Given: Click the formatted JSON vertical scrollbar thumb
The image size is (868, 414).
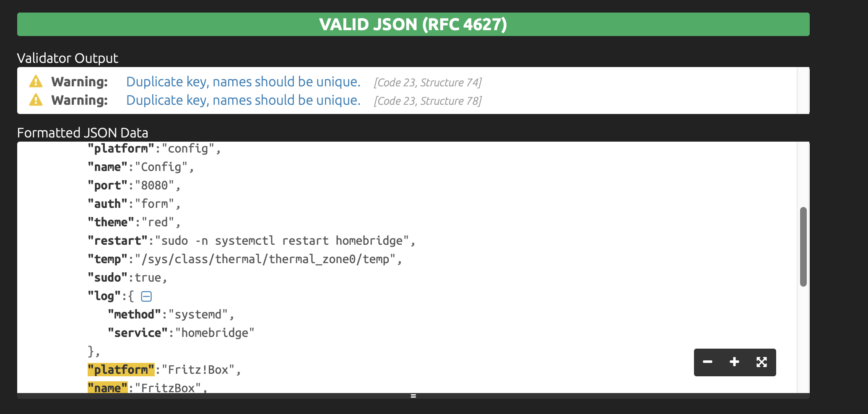Looking at the screenshot, I should point(803,246).
